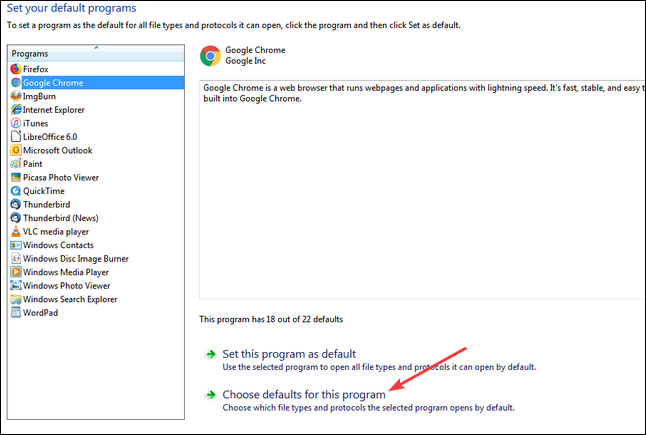Select the QuickTime icon in the list

(x=16, y=191)
